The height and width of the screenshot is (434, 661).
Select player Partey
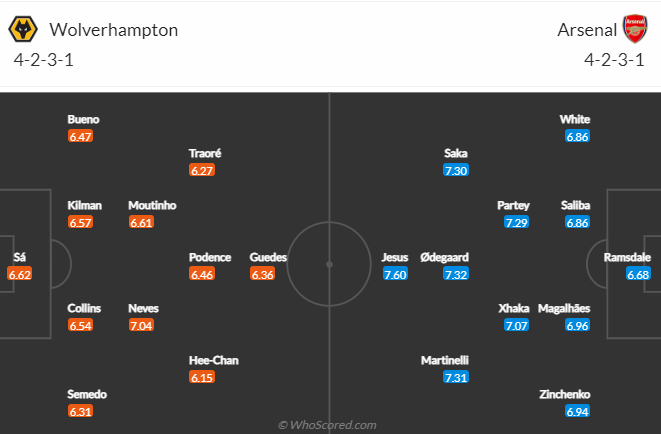[x=513, y=205]
